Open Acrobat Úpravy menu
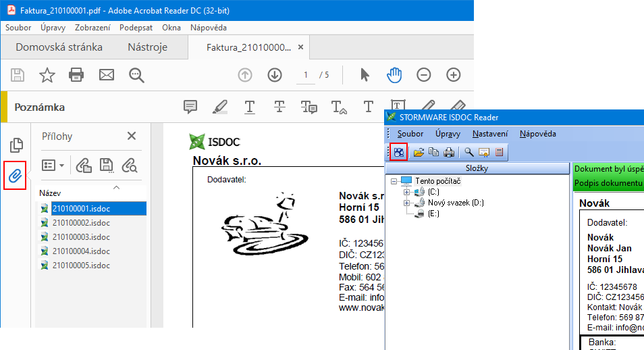The height and width of the screenshot is (350, 644). tap(53, 28)
